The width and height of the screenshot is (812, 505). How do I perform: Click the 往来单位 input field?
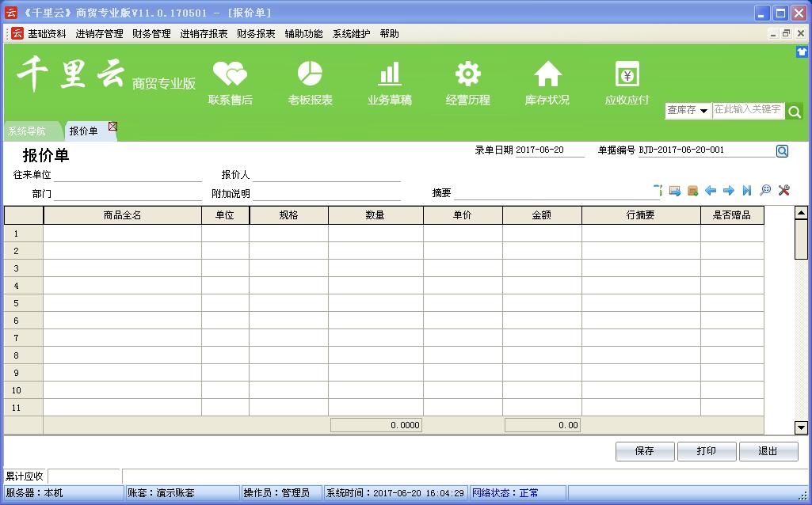pos(128,175)
